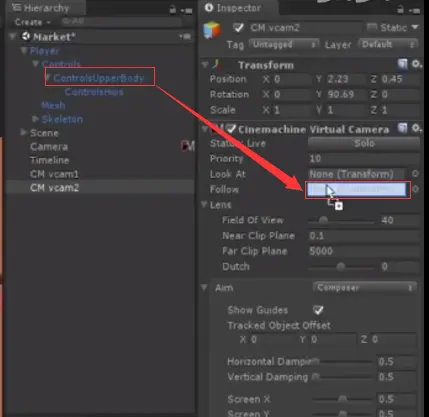The image size is (429, 417).
Task: Click the Solo button
Action: click(x=364, y=143)
